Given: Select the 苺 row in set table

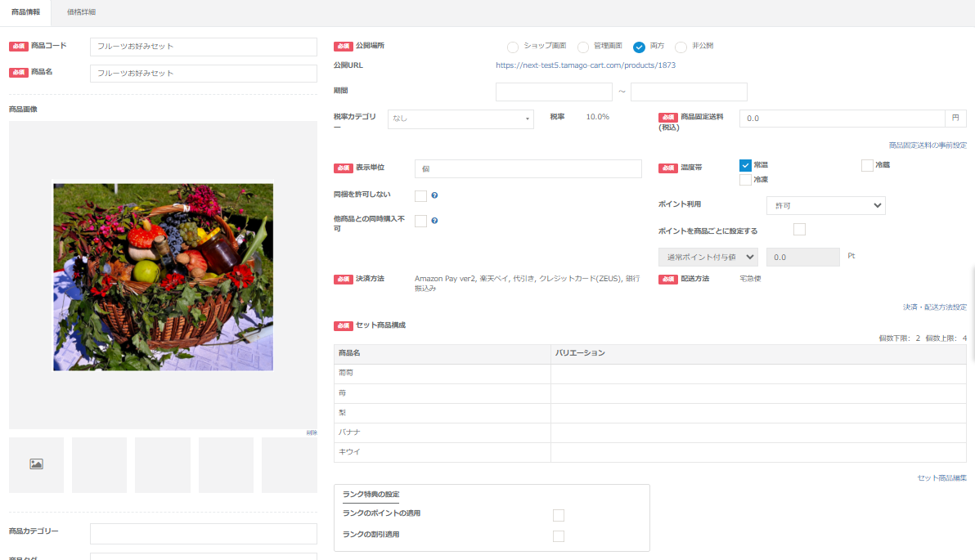Looking at the screenshot, I should 649,393.
